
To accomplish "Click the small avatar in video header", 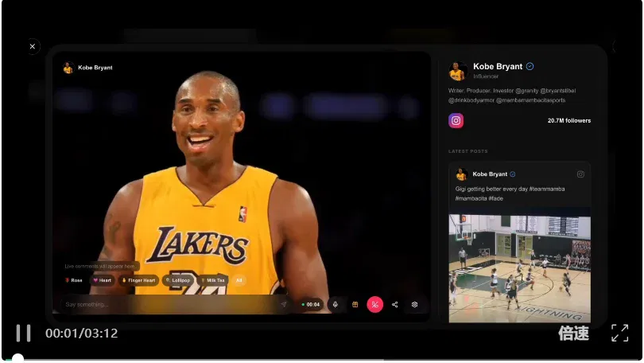I will [x=68, y=68].
